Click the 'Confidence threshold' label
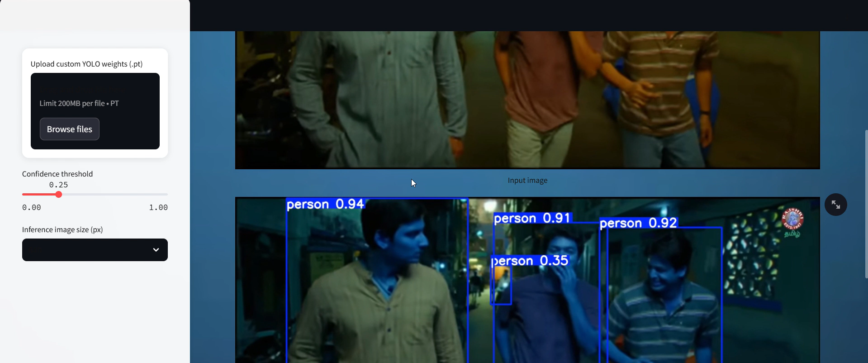Viewport: 868px width, 363px height. 57,174
